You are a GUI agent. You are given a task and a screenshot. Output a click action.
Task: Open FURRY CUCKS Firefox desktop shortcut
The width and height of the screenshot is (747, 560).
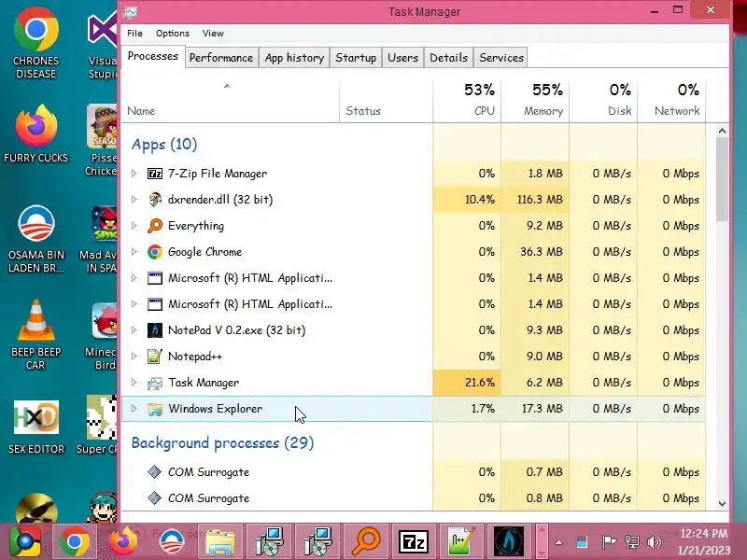(x=35, y=134)
